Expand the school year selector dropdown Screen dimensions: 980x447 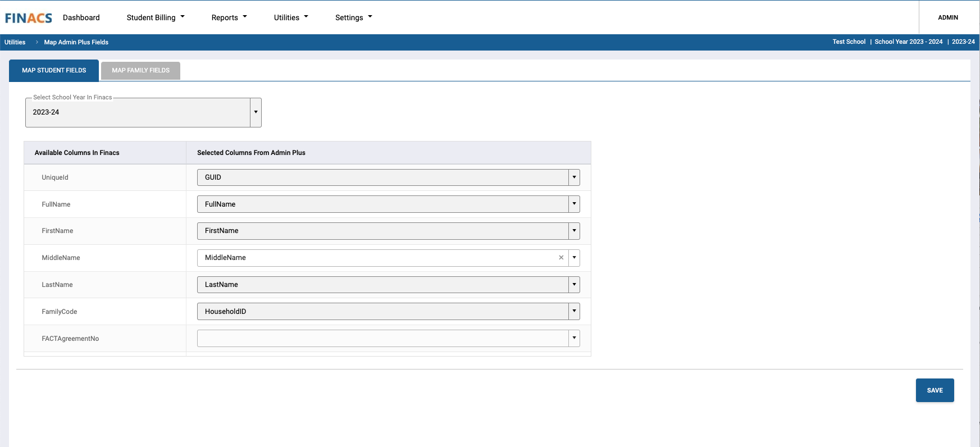coord(256,112)
